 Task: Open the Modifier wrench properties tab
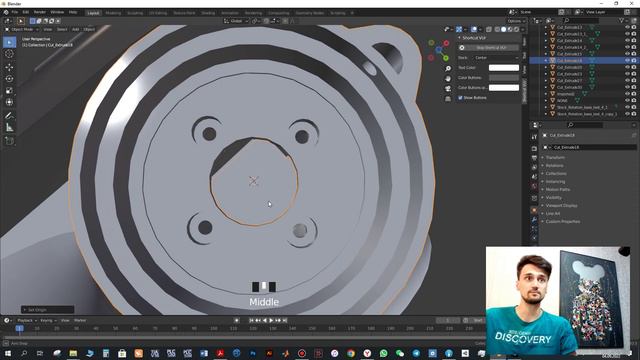pos(534,220)
